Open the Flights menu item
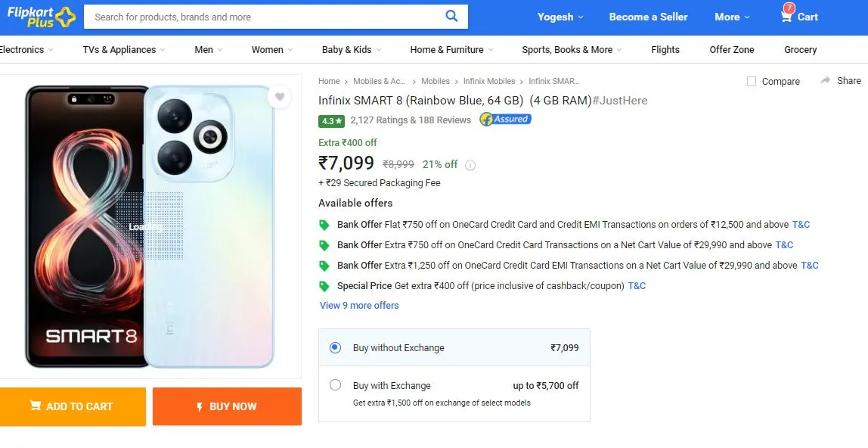Screen dimensions: 868x448 tap(665, 49)
